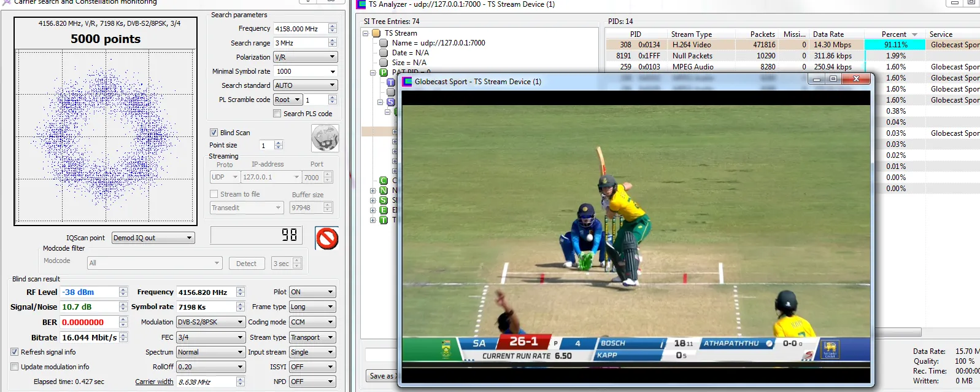This screenshot has height=392, width=980.
Task: Click the Globecast Sport window title icon
Action: (x=407, y=81)
